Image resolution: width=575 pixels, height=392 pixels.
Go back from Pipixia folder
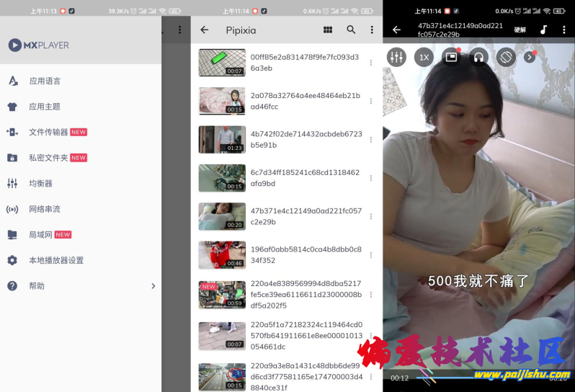pyautogui.click(x=205, y=30)
